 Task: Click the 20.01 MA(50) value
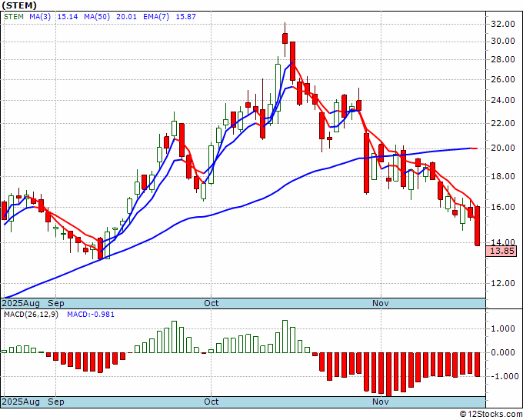[x=126, y=17]
